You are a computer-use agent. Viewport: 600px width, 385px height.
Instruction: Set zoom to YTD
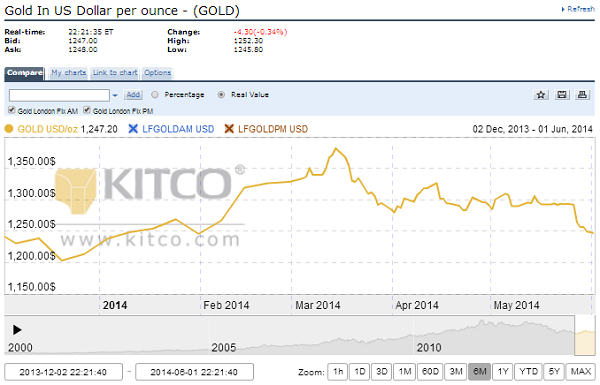pyautogui.click(x=528, y=372)
